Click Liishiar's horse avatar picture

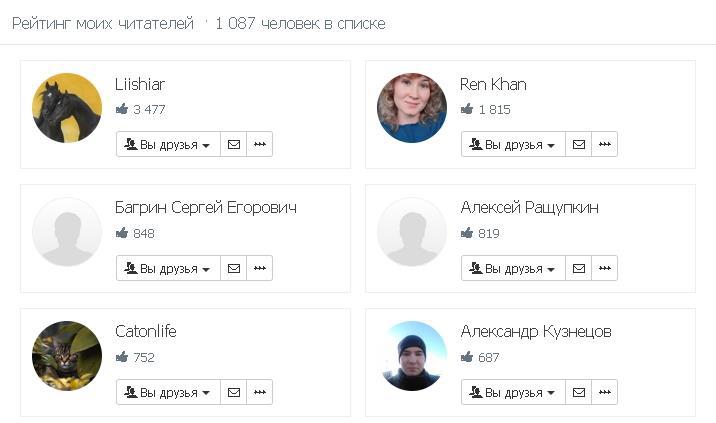click(x=67, y=108)
